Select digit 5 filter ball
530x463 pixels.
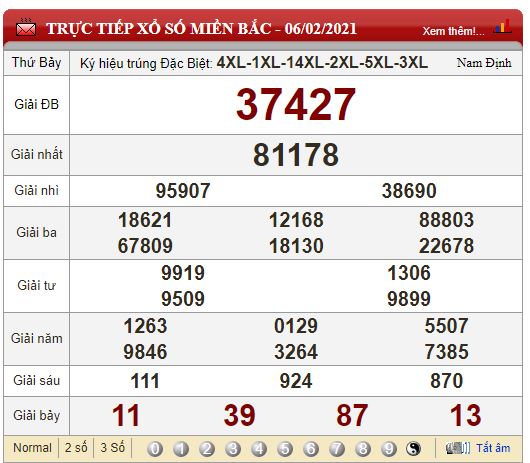(285, 449)
